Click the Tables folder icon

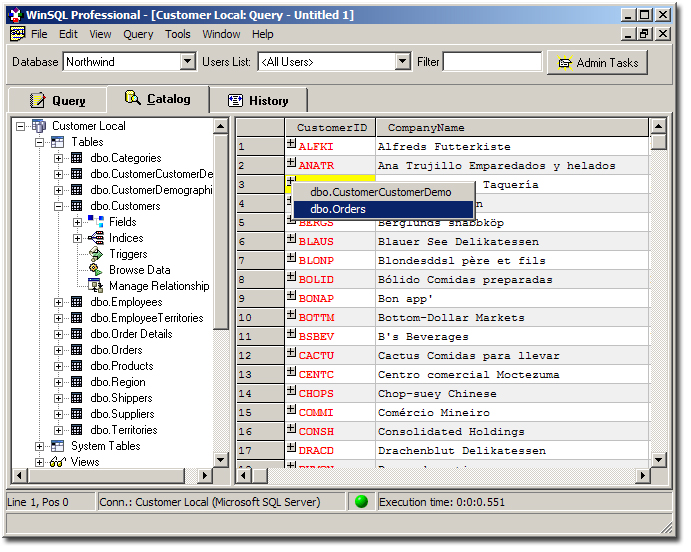pyautogui.click(x=57, y=142)
